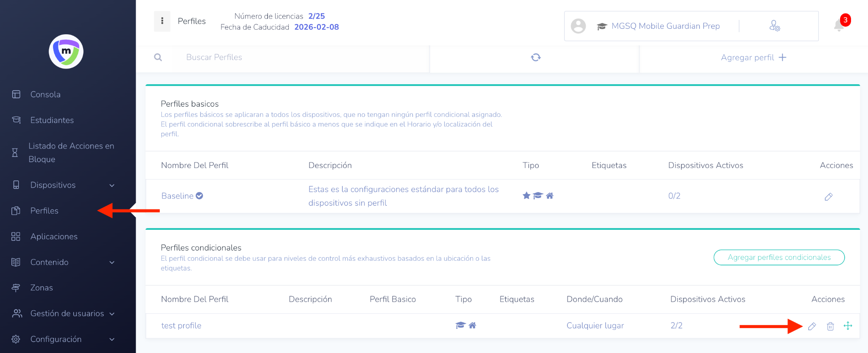Open user settings gear icon in header
This screenshot has width=868, height=353.
tap(774, 26)
